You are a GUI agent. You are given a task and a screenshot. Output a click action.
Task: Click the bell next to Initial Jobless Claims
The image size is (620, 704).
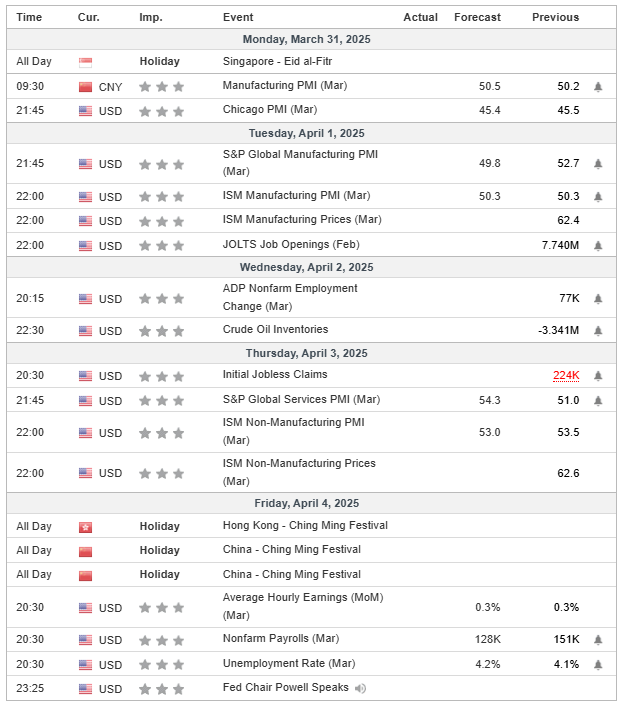[598, 376]
